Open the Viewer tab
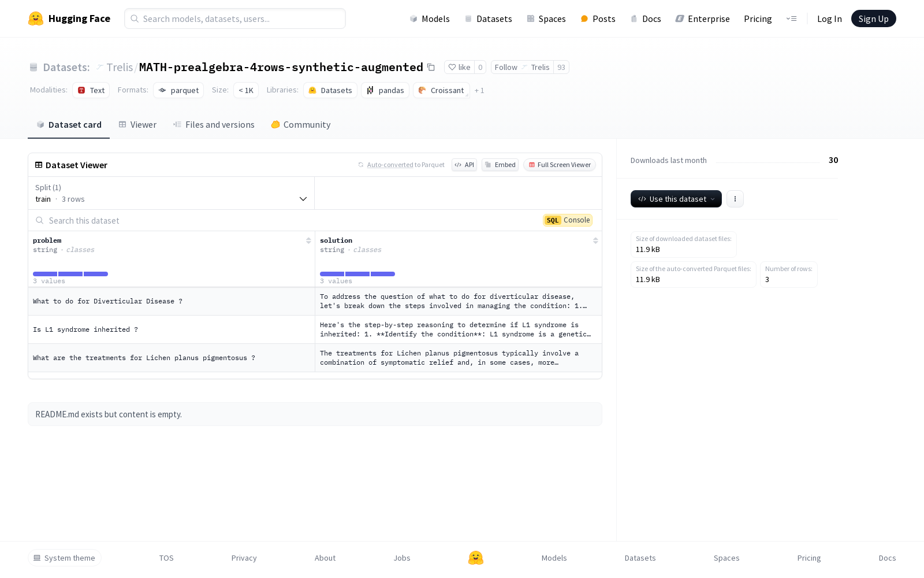 (137, 125)
